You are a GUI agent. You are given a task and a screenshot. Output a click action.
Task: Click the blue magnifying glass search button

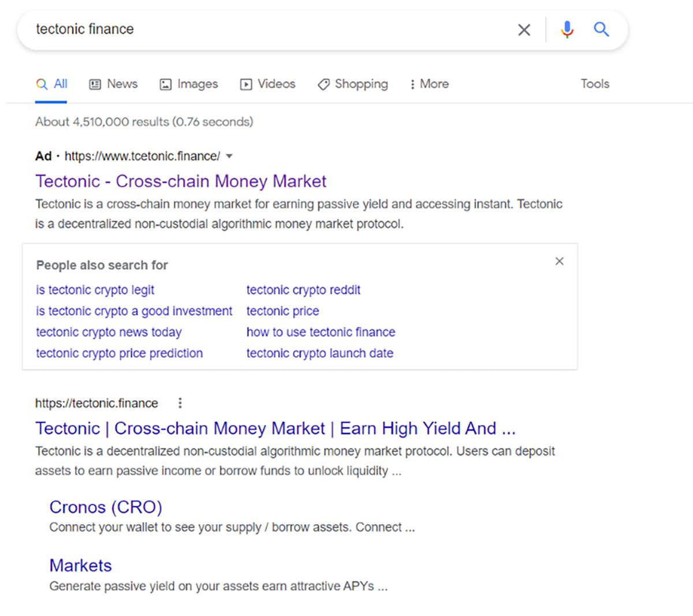click(601, 29)
